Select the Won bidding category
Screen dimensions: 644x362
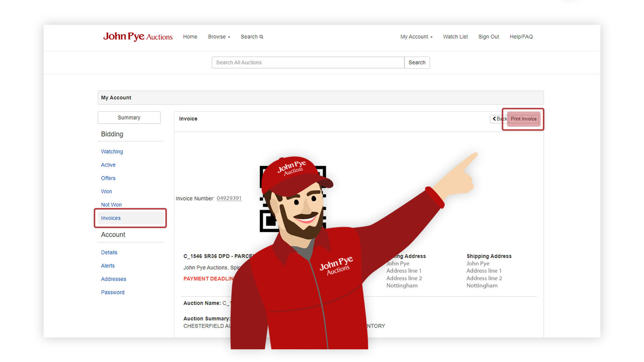(106, 191)
